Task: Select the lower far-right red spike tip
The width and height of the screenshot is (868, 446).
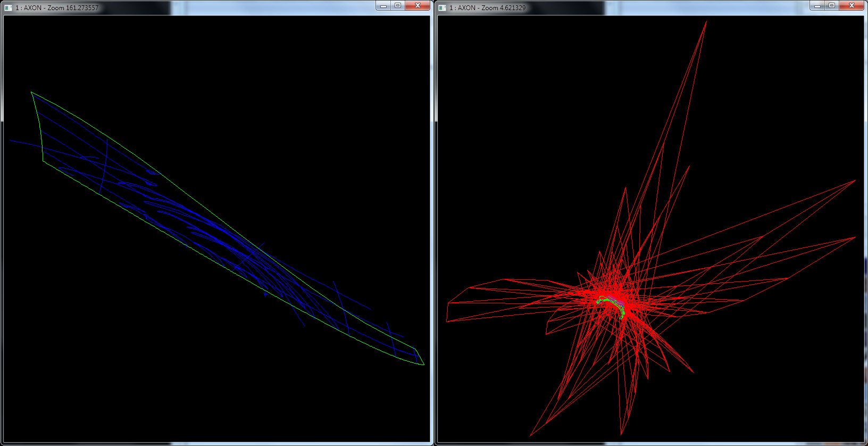Action: (855, 237)
